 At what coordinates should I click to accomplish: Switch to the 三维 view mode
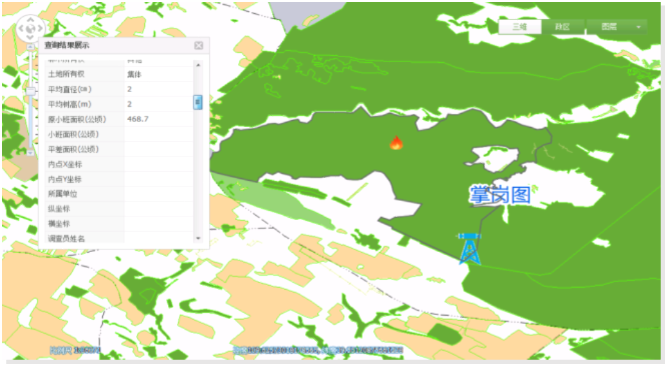(x=519, y=26)
